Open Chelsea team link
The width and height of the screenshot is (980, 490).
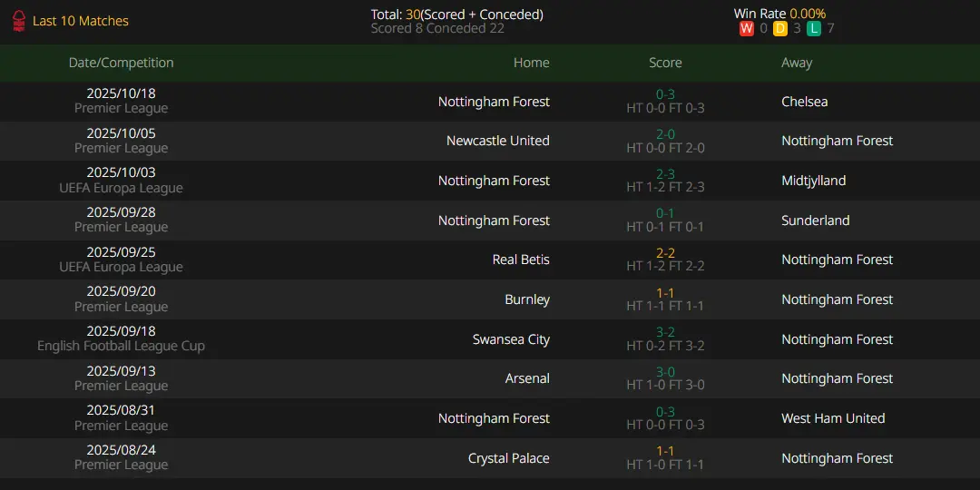click(x=804, y=102)
